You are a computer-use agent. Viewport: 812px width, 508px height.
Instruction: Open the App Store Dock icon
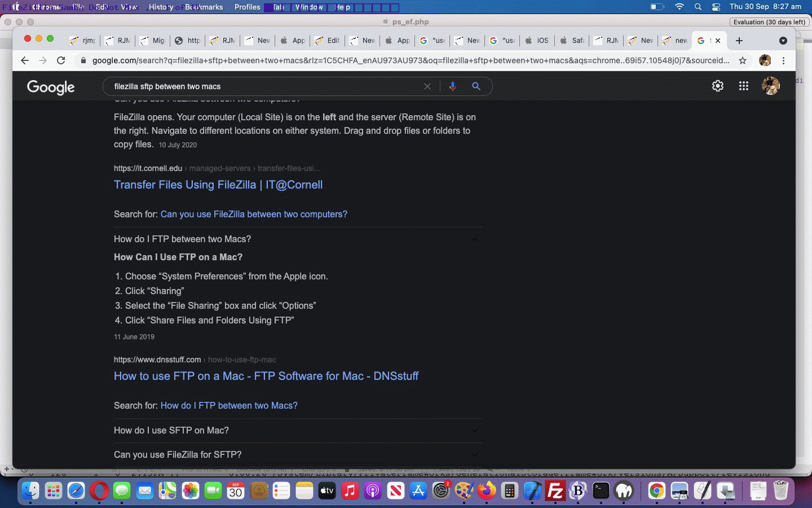coord(418,491)
